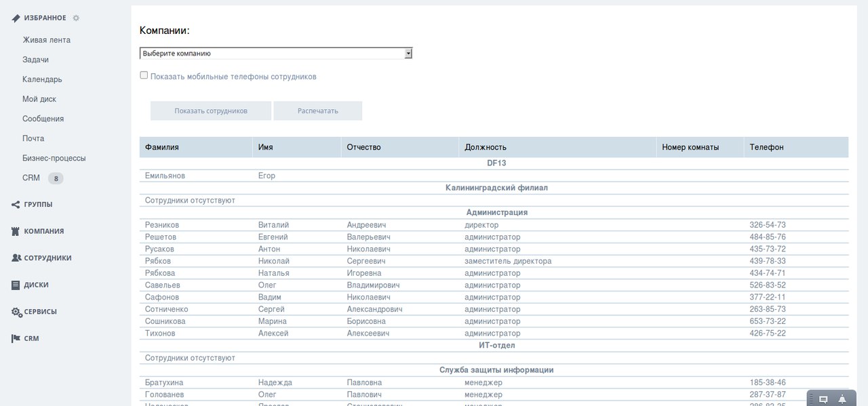Image resolution: width=868 pixels, height=406 pixels.
Task: Click the 'Показать сотрудников' button
Action: pos(211,110)
